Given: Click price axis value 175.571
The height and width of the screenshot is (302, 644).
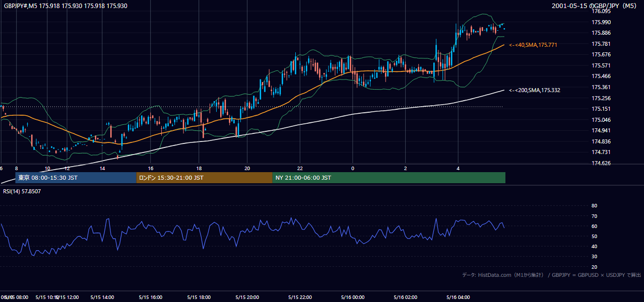Looking at the screenshot, I should 601,65.
